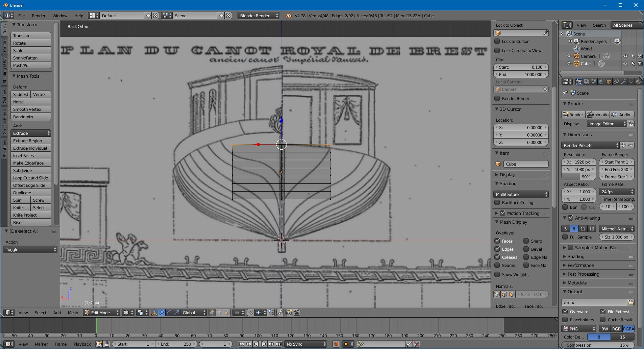This screenshot has width=644, height=349.
Task: Hide the Cube object via eye icon
Action: [625, 64]
